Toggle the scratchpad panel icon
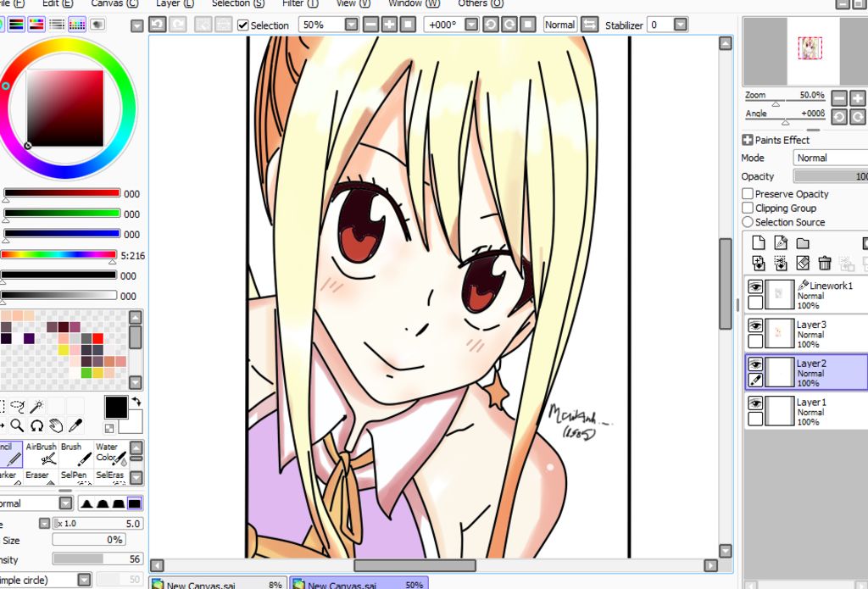 pyautogui.click(x=97, y=25)
